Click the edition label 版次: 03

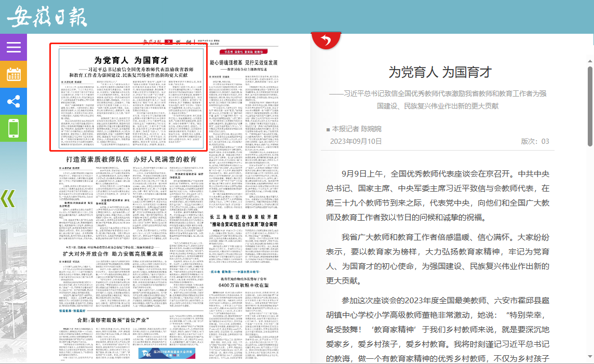[535, 141]
